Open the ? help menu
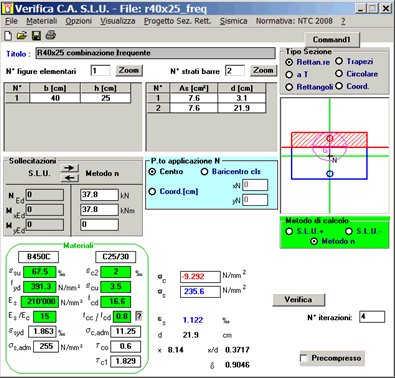The image size is (395, 378). coord(343,21)
